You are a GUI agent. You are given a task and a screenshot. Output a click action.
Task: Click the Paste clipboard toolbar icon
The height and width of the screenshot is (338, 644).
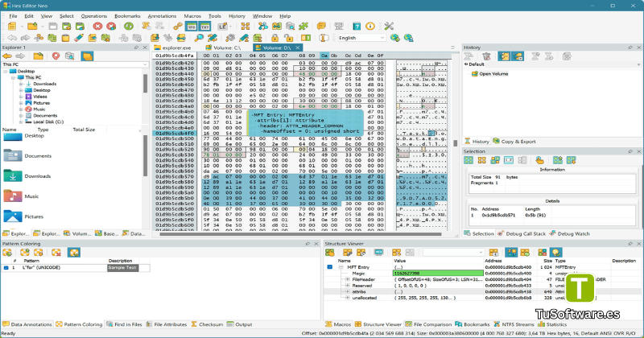click(65, 38)
